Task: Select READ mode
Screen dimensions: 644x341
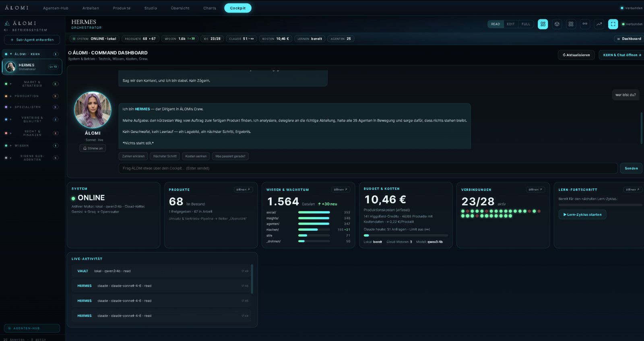Action: (495, 24)
